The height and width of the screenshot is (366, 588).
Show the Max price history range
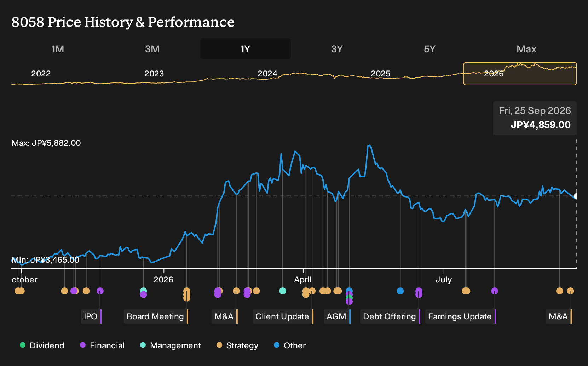point(526,49)
